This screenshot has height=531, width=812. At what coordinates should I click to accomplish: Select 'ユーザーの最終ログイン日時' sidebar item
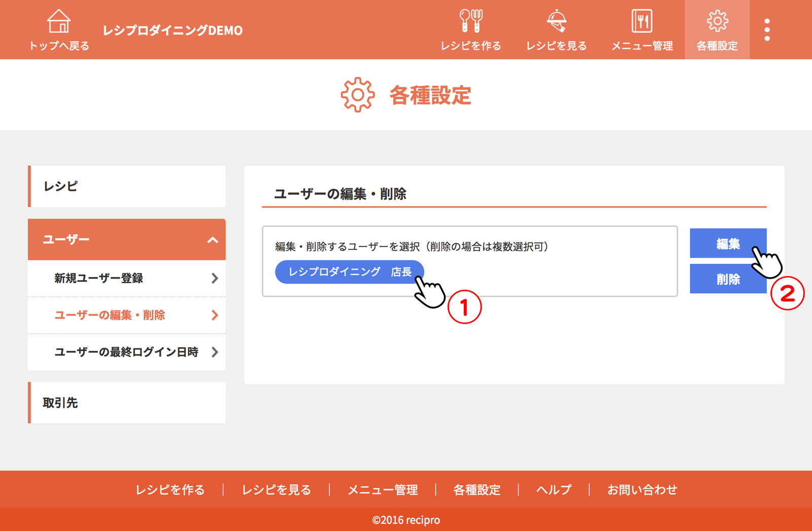coord(127,352)
